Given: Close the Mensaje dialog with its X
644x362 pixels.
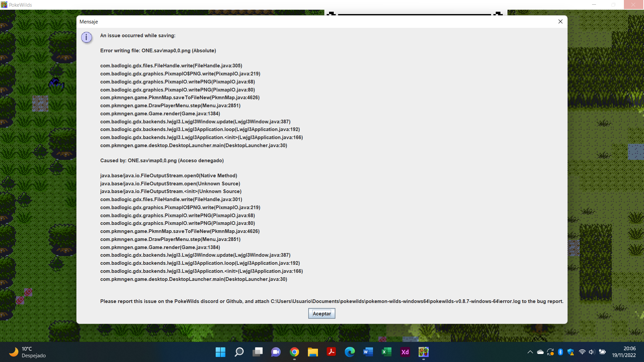Looking at the screenshot, I should (560, 21).
